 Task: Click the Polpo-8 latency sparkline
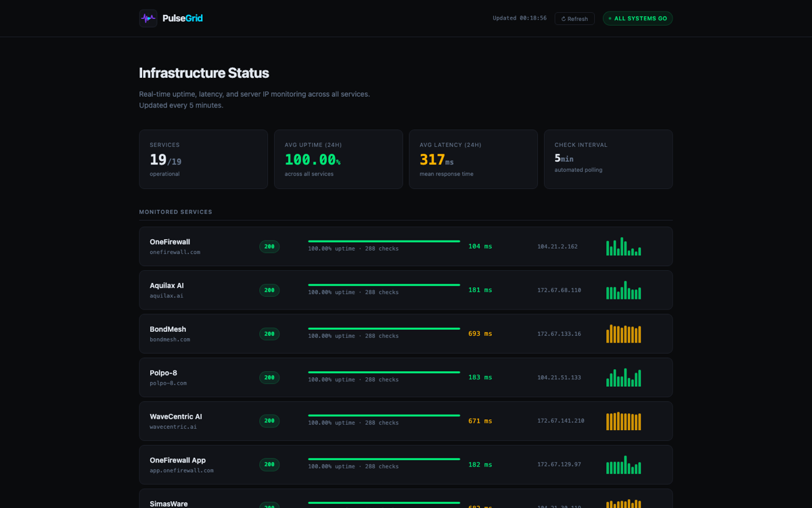coord(624,377)
